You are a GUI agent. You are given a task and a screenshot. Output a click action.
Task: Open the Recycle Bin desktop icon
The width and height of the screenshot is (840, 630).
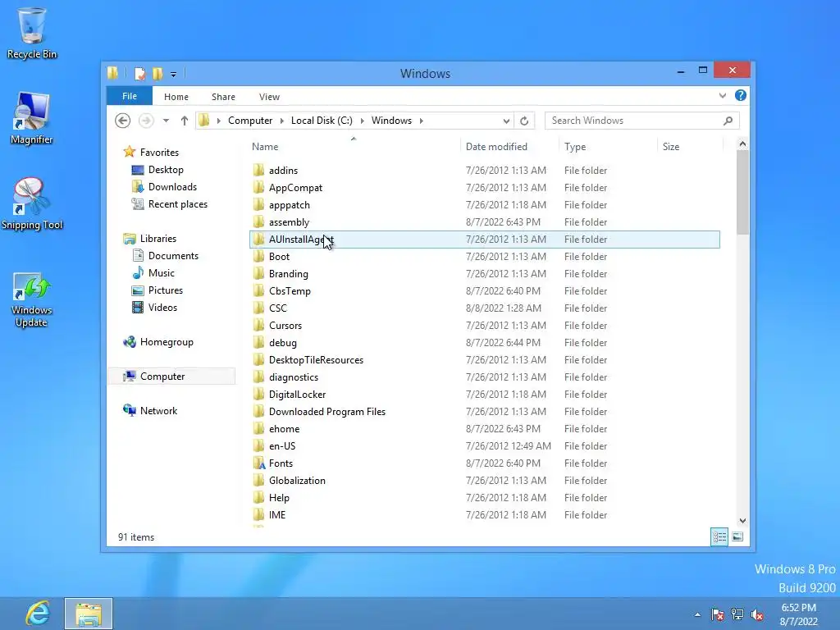32,33
